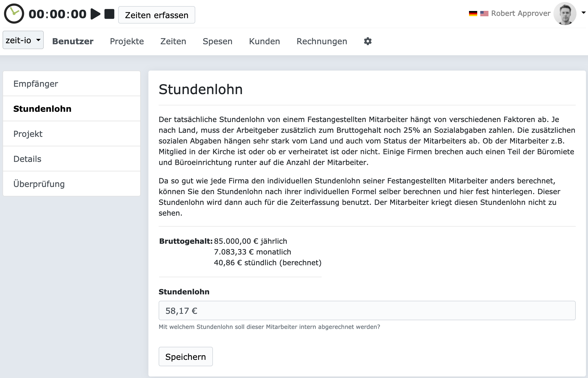Navigate to the Rechnungen menu

(x=322, y=41)
